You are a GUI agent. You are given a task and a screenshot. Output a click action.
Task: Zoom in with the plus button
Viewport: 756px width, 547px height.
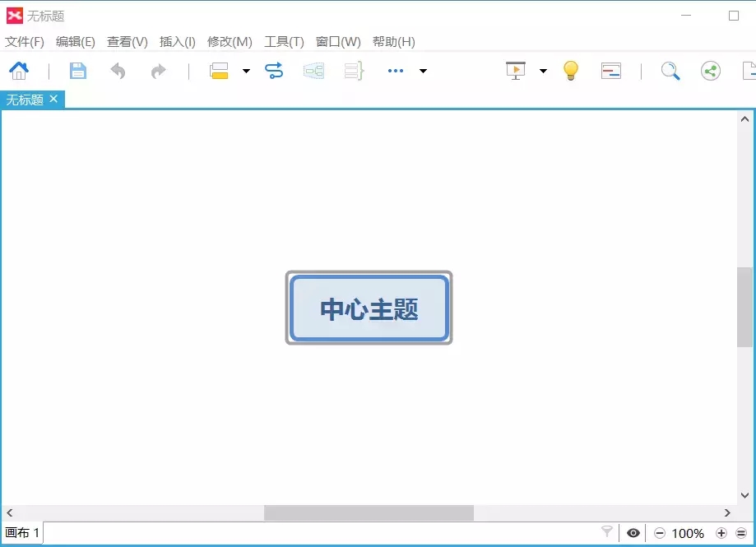click(722, 533)
